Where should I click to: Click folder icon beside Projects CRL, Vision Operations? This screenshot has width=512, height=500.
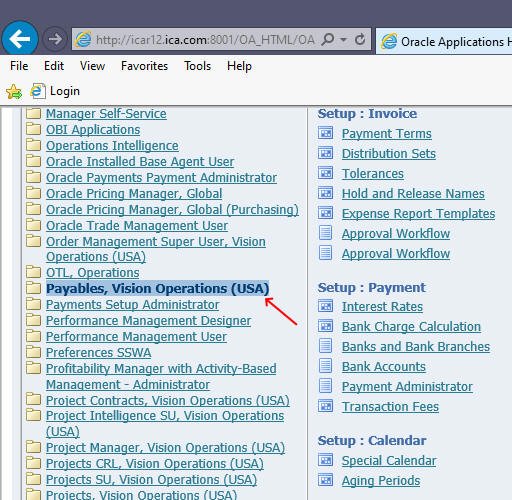33,463
